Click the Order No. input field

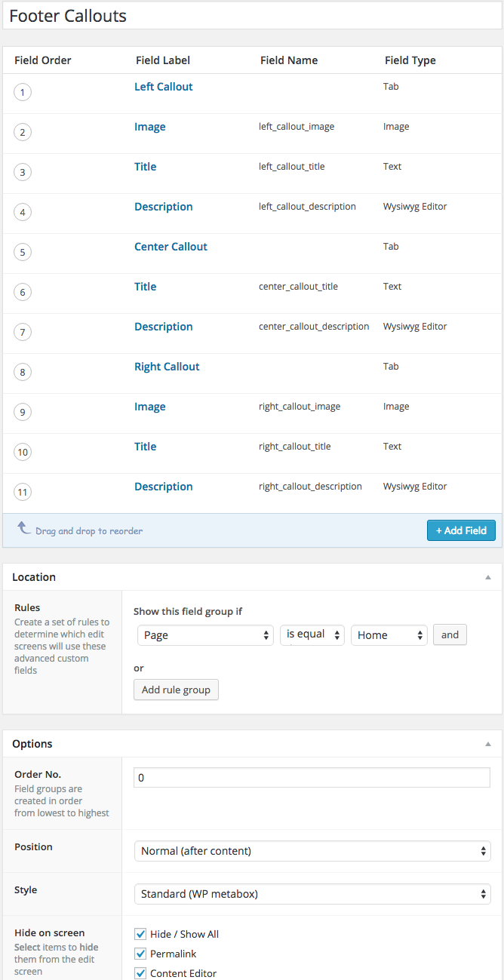312,777
